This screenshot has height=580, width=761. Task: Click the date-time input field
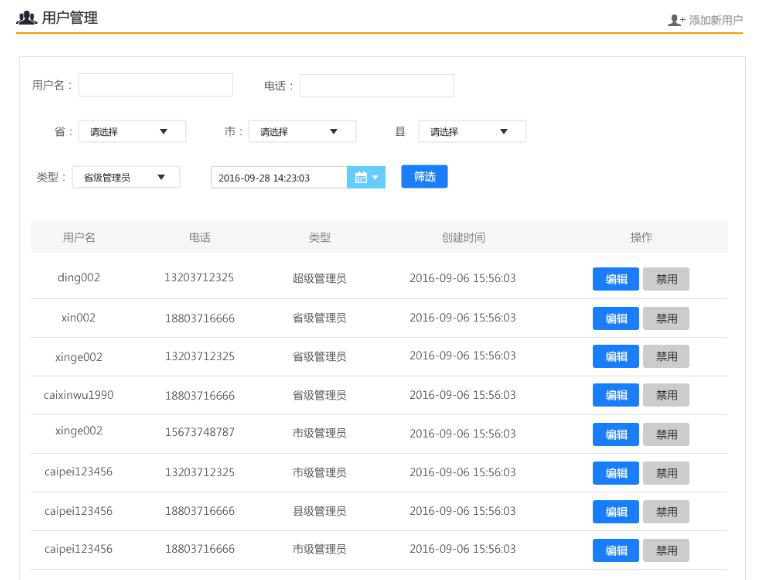click(278, 178)
